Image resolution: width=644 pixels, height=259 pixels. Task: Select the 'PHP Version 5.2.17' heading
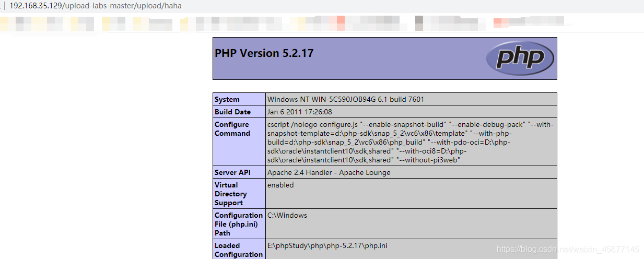tap(264, 53)
